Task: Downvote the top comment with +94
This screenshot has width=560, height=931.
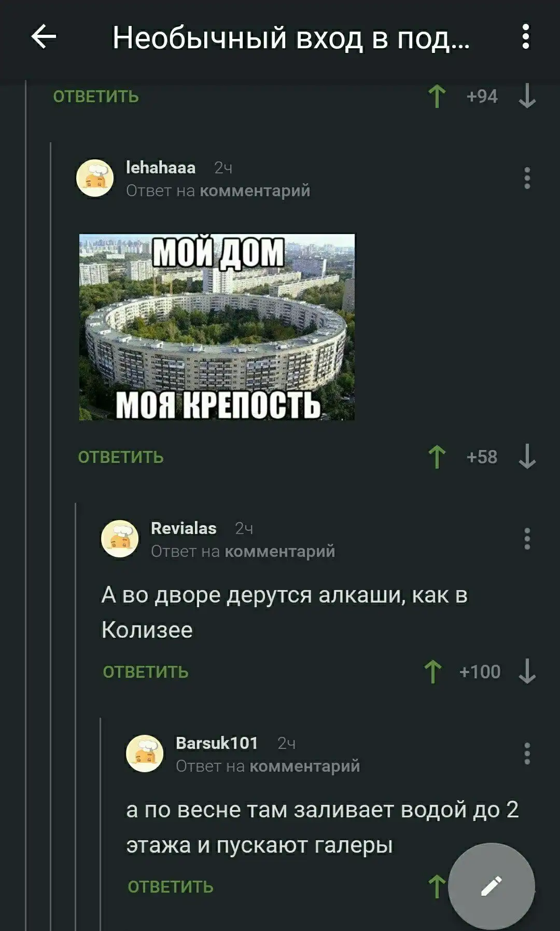Action: tap(527, 96)
